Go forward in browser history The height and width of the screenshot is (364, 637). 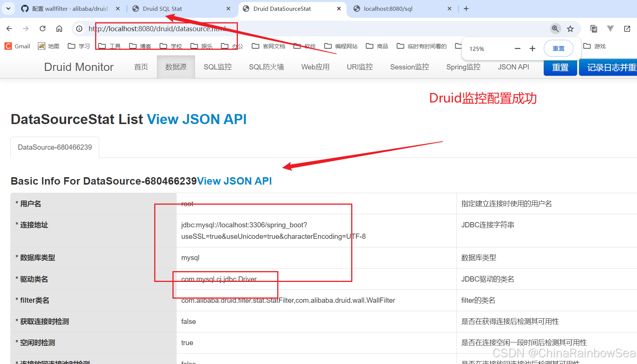(x=26, y=29)
